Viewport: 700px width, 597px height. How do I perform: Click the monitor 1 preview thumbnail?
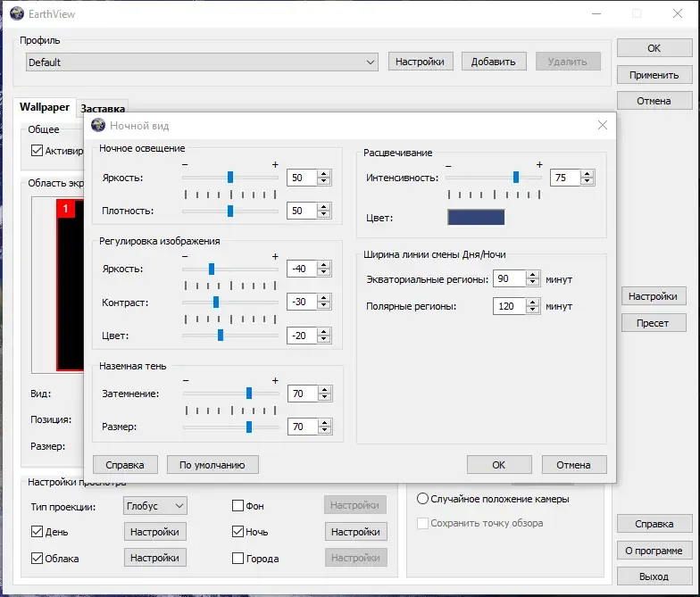pos(70,285)
